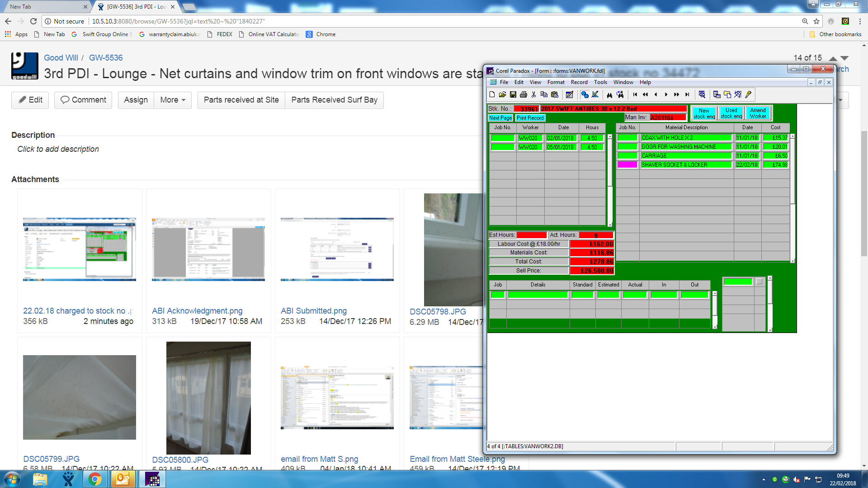Go to next issue with down arrow

[x=844, y=58]
